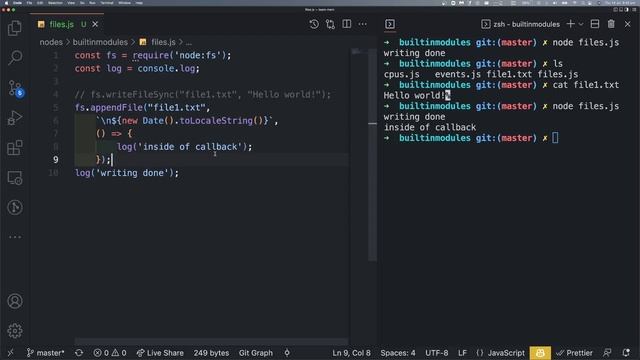
Task: Change file encoding UTF-8
Action: (x=436, y=353)
